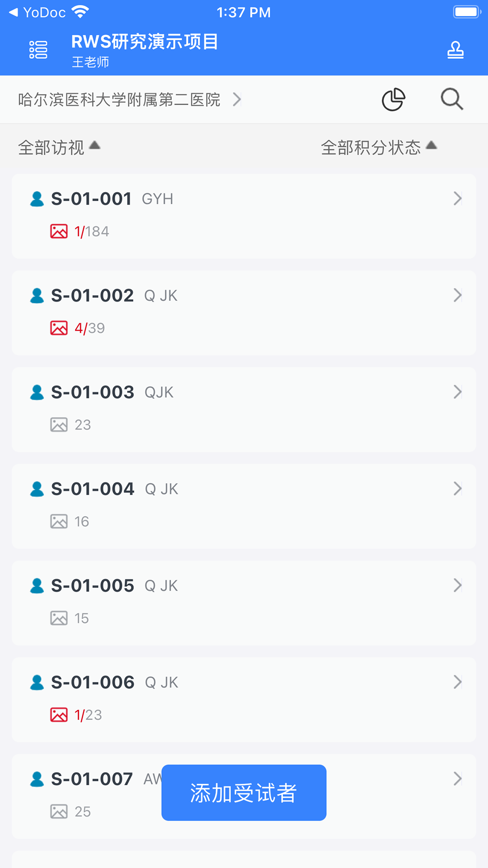Tap the red image icon for S-01-006

click(59, 715)
